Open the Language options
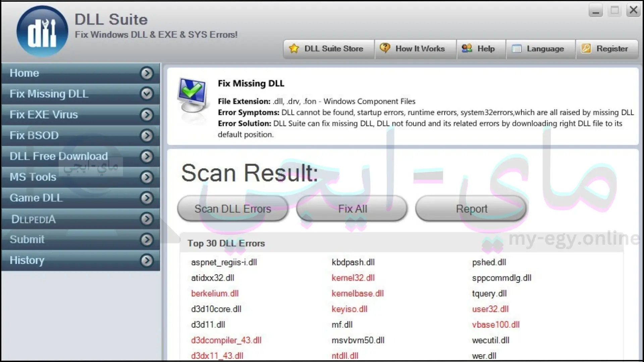Image resolution: width=644 pixels, height=362 pixels. [x=541, y=49]
